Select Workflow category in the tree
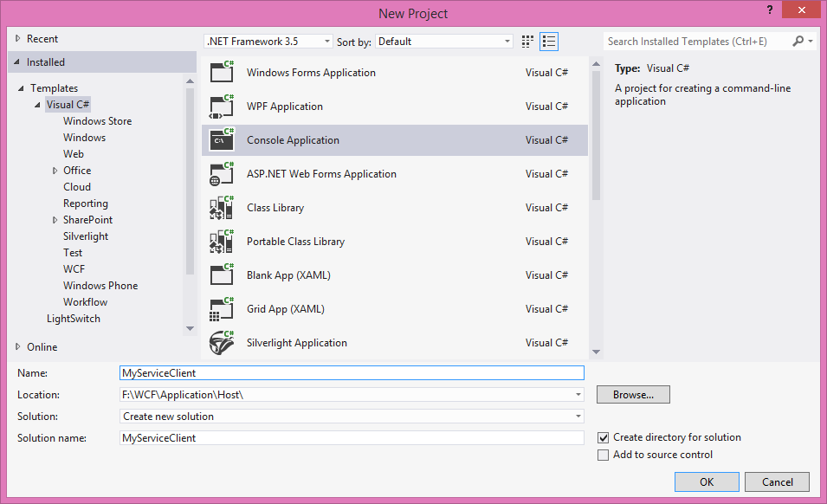This screenshot has width=827, height=504. 85,302
